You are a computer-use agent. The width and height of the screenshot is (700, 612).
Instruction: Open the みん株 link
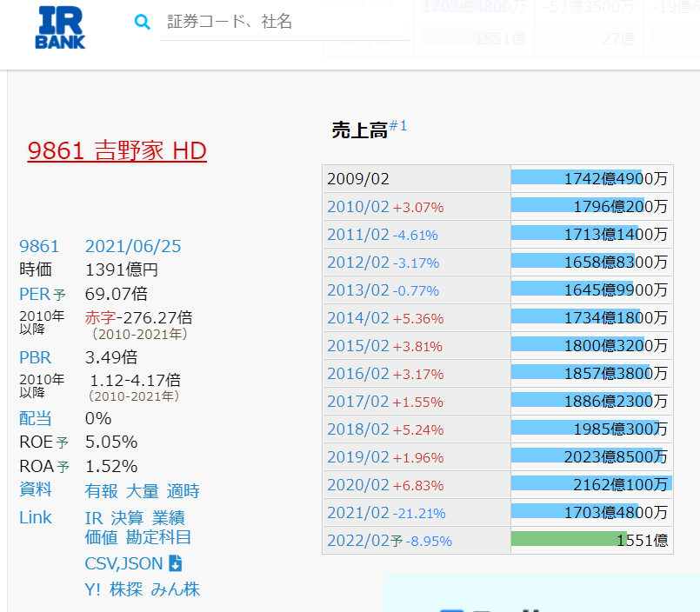176,589
